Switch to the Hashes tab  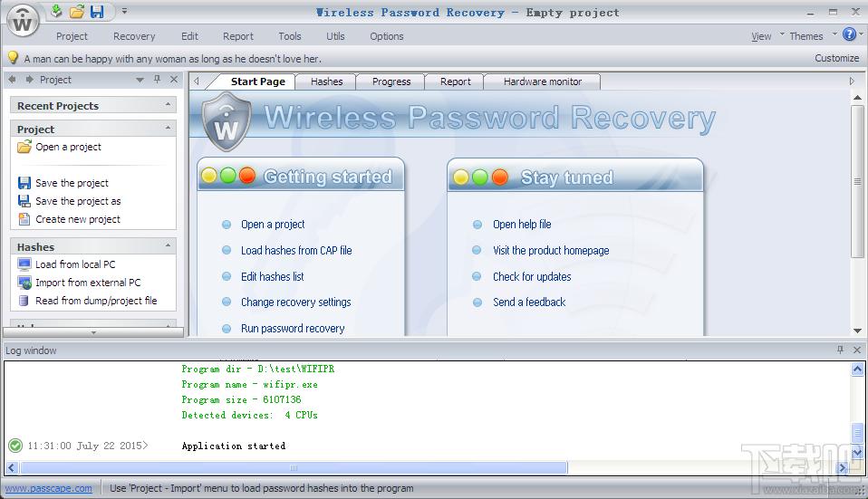pos(326,82)
